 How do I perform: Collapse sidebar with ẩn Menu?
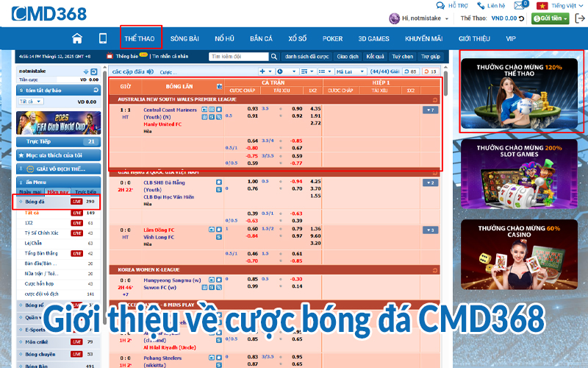(59, 182)
